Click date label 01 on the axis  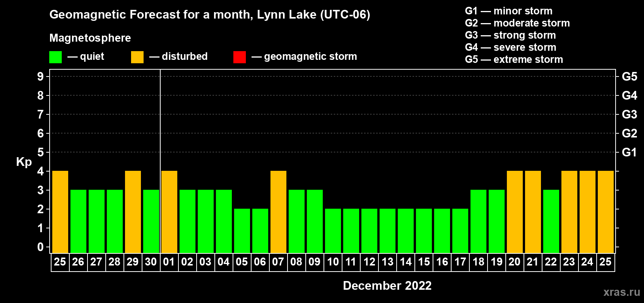tap(169, 262)
